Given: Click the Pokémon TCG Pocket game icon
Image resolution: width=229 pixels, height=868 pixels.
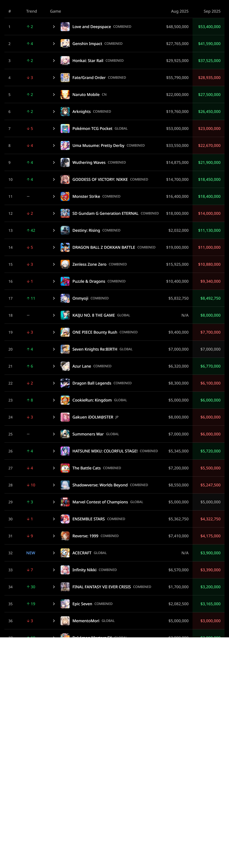Looking at the screenshot, I should coord(65,128).
